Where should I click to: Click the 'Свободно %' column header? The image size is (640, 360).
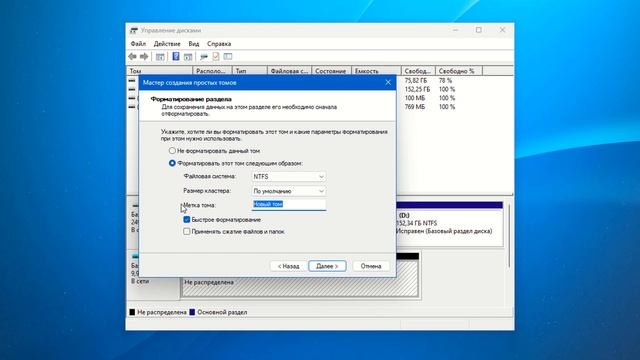click(x=459, y=71)
